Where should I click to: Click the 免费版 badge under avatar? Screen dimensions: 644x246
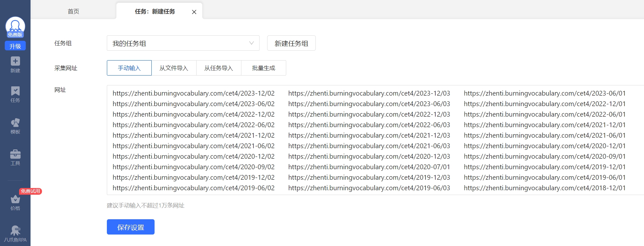[15, 35]
